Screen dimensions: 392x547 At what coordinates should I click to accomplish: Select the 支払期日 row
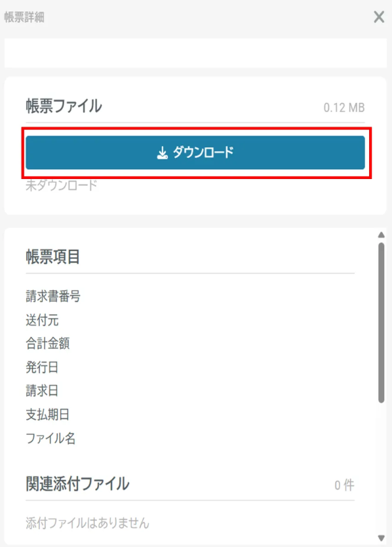190,415
